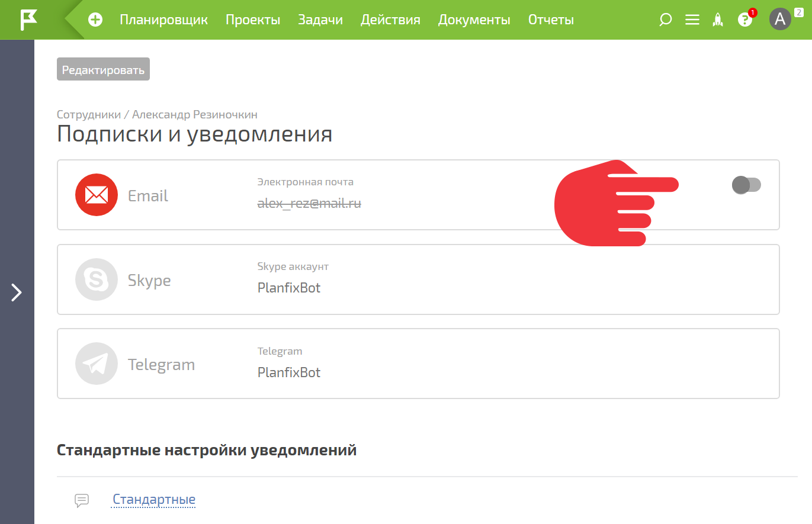
Task: Expand the left sidebar chevron
Action: click(x=17, y=292)
